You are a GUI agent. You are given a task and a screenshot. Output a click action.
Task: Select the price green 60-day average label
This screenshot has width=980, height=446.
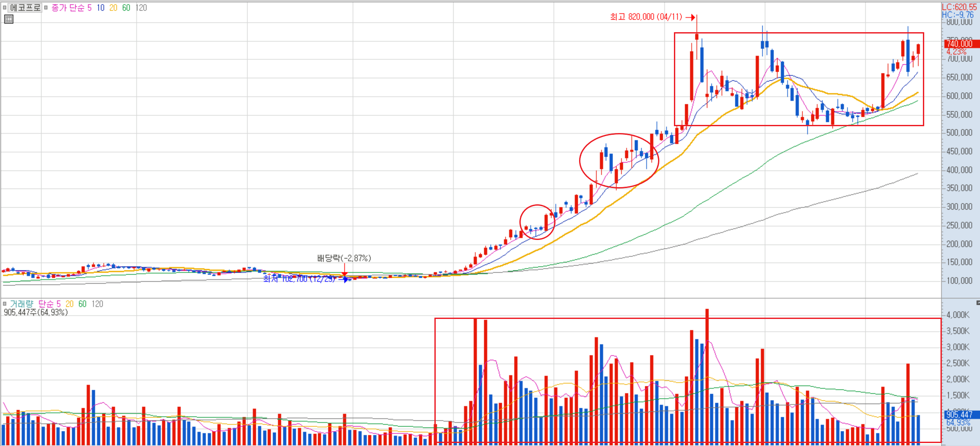(126, 8)
